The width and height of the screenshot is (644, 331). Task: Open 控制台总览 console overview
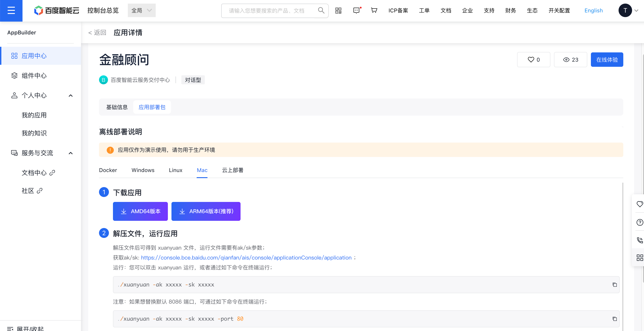coord(103,11)
